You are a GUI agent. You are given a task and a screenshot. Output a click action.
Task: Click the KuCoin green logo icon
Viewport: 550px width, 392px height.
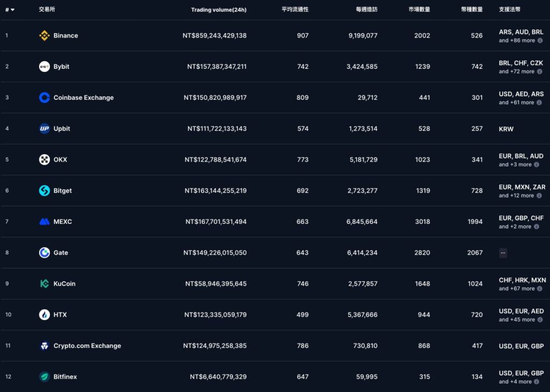[44, 284]
